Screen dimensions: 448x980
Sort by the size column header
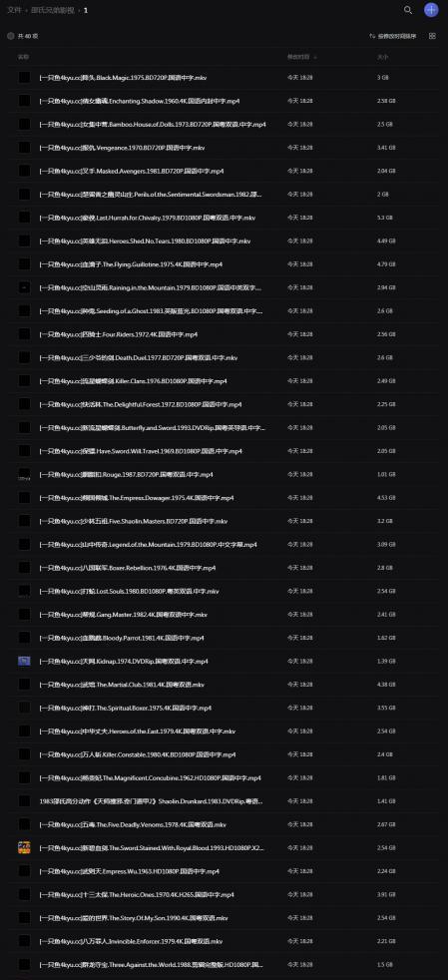pyautogui.click(x=382, y=57)
